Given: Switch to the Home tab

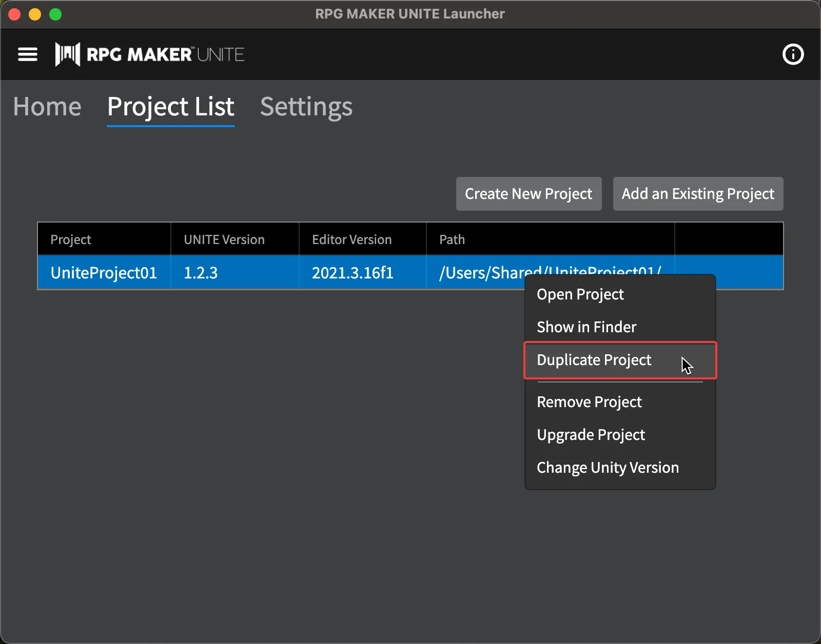Looking at the screenshot, I should click(47, 107).
